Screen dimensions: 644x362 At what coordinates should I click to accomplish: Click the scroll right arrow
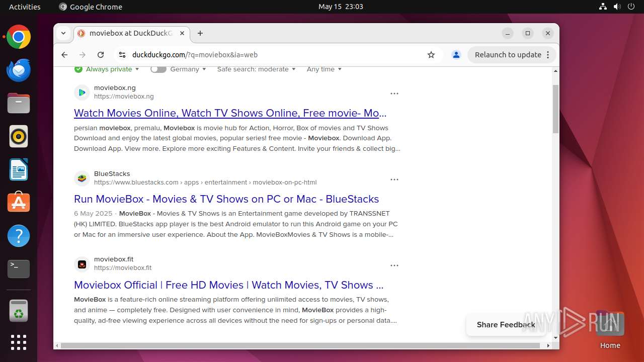click(548, 346)
